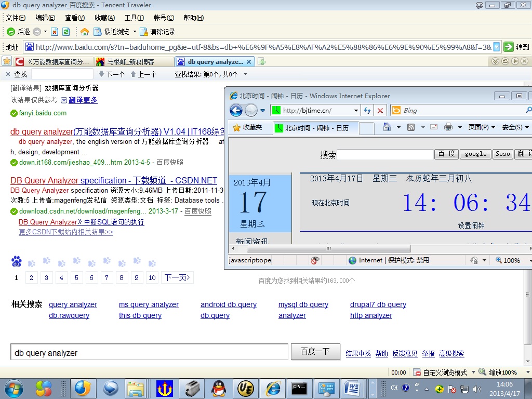Screen dimensions: 532x399
Task: Click the 查找 find text field
Action: coord(62,74)
